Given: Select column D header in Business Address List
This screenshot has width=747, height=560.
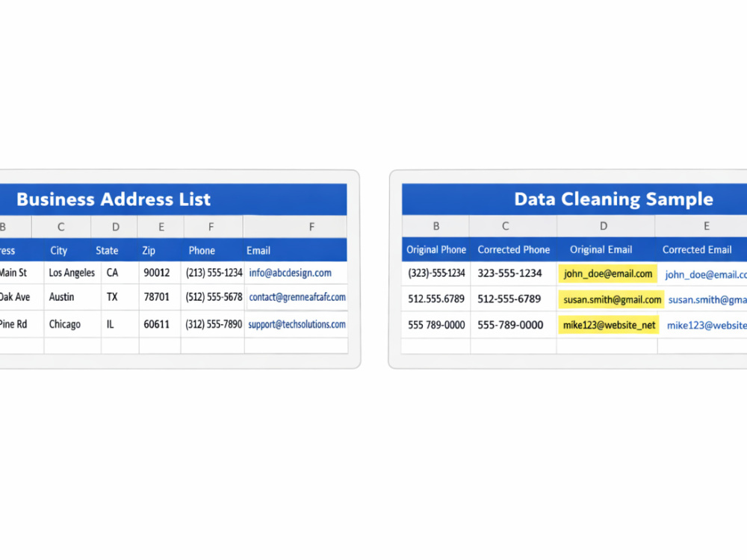Looking at the screenshot, I should point(115,227).
